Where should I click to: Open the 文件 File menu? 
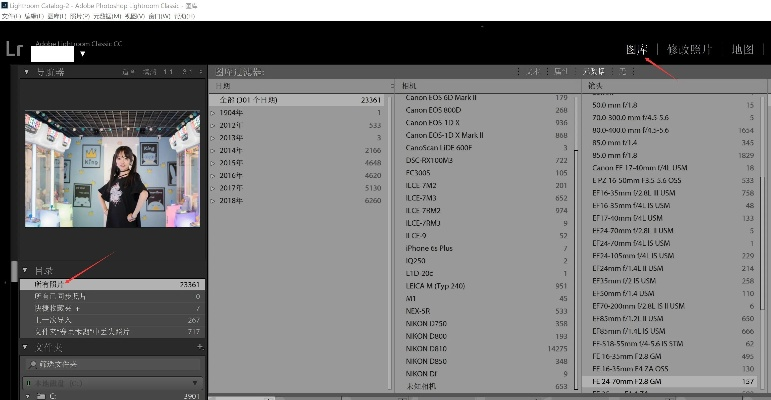click(x=11, y=16)
